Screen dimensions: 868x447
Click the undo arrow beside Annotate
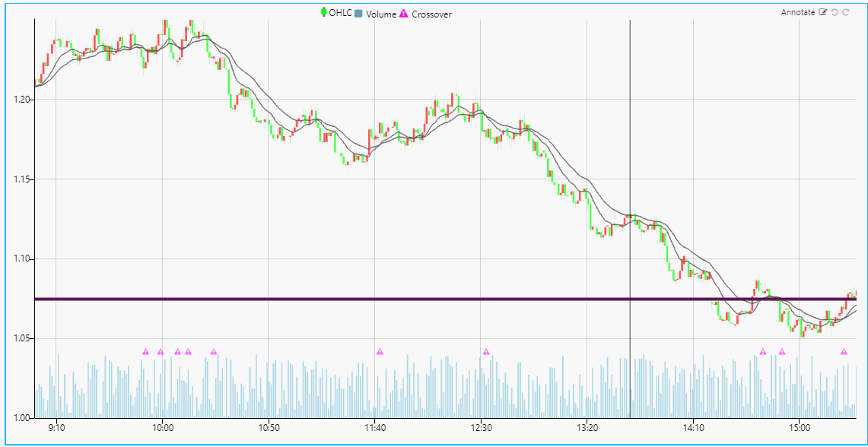tap(834, 13)
